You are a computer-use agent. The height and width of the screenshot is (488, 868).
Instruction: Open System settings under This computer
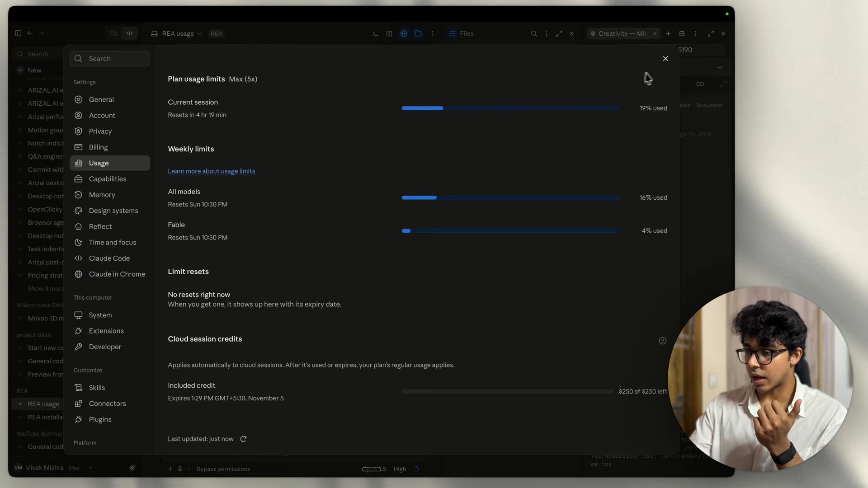109,315
